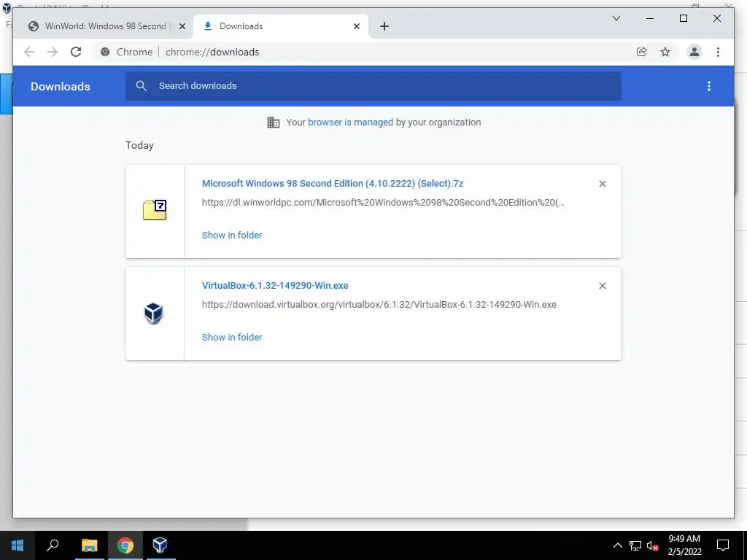Go back with the browser back arrow
The height and width of the screenshot is (560, 747).
pyautogui.click(x=29, y=52)
